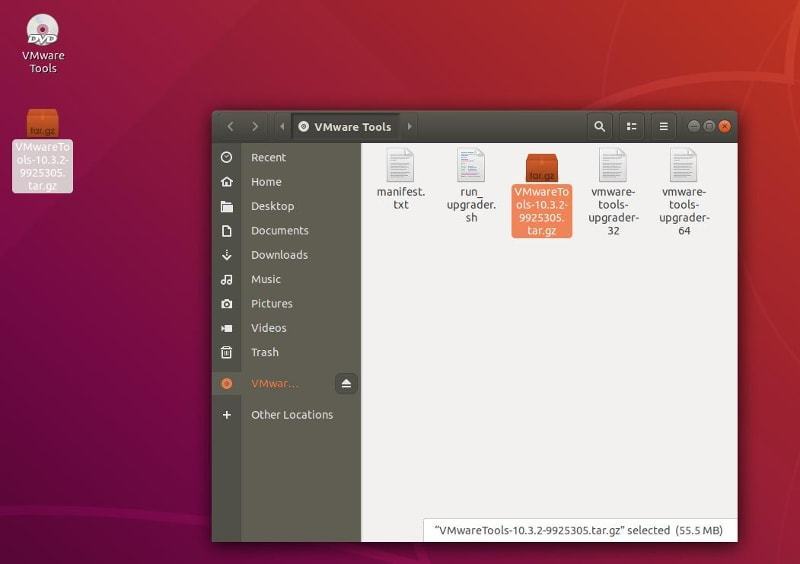Click the search icon in Files toolbar
This screenshot has width=800, height=564.
click(x=599, y=127)
